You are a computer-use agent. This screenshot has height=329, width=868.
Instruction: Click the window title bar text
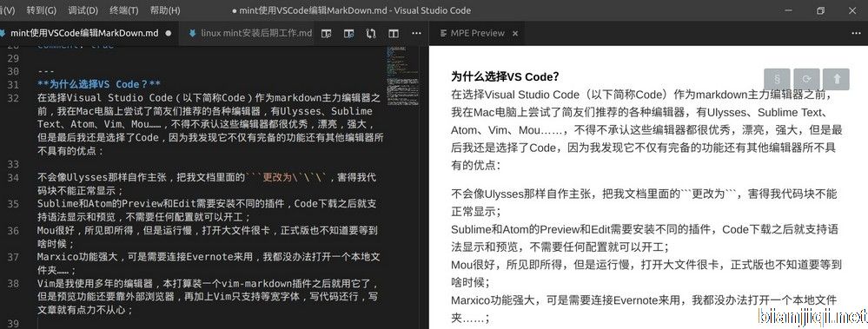click(352, 10)
